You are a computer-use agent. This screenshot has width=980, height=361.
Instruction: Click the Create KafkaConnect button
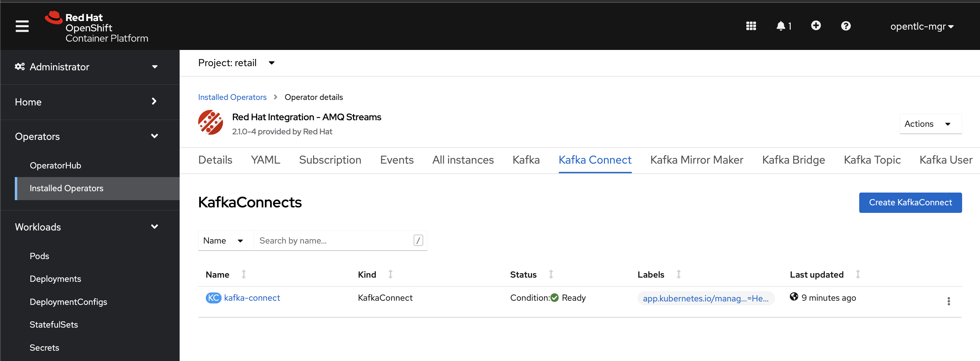[910, 203]
